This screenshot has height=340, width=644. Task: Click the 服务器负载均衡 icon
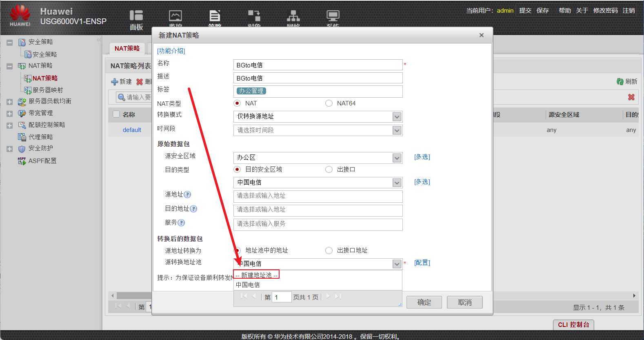[x=22, y=101]
